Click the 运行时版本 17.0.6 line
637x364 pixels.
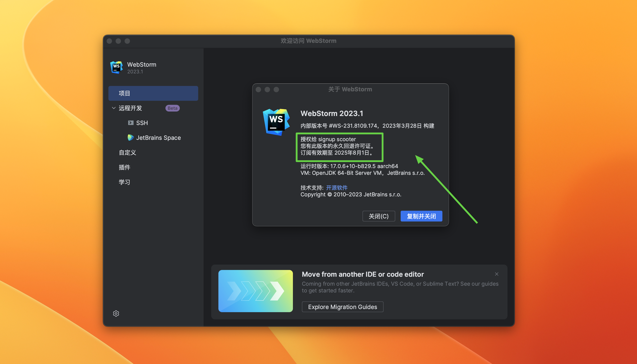click(x=349, y=166)
